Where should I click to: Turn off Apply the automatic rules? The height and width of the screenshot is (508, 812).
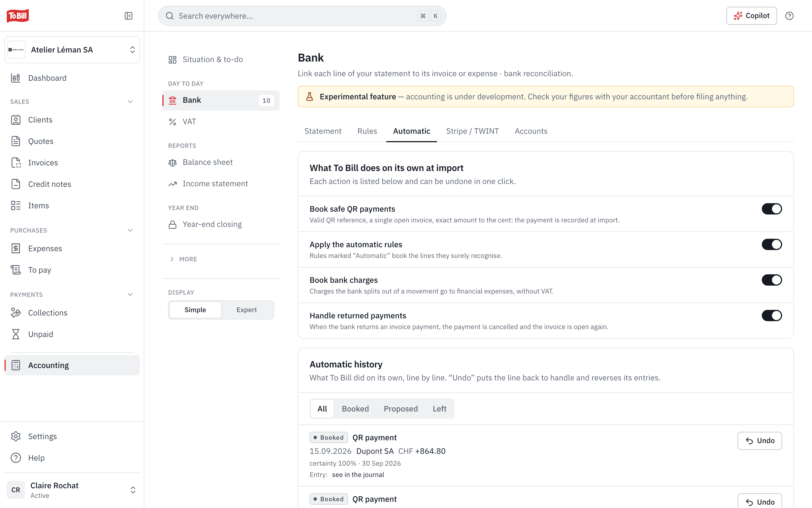[772, 245]
